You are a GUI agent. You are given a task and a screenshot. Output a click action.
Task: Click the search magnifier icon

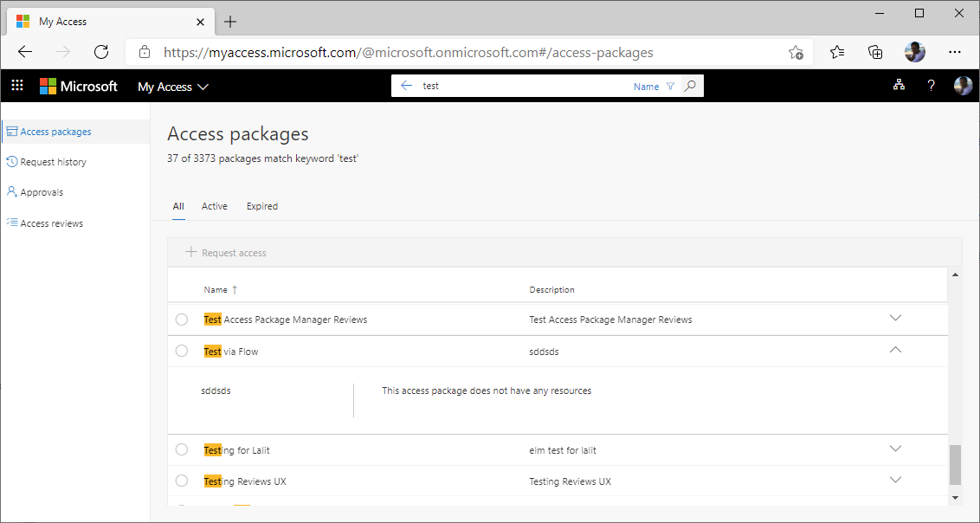pos(690,85)
